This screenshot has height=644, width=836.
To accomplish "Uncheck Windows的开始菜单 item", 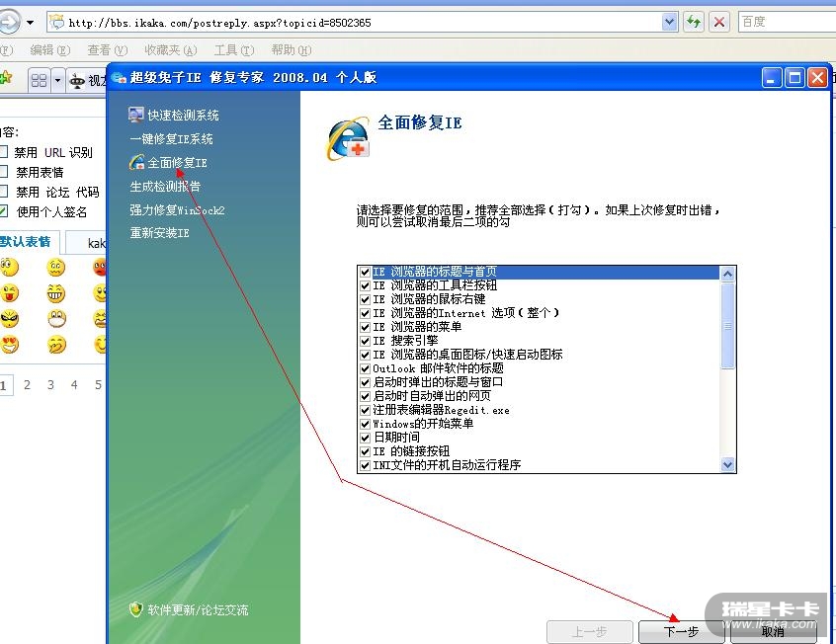I will [x=366, y=425].
